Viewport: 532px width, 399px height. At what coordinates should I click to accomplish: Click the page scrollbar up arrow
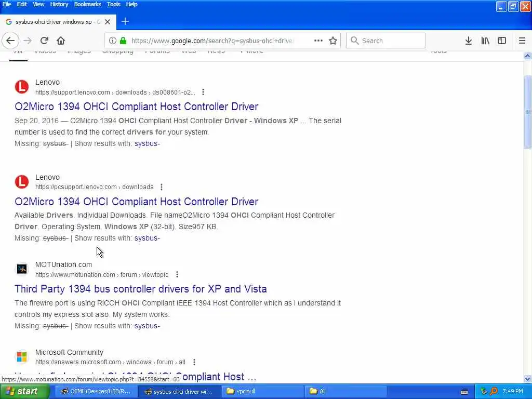(527, 56)
